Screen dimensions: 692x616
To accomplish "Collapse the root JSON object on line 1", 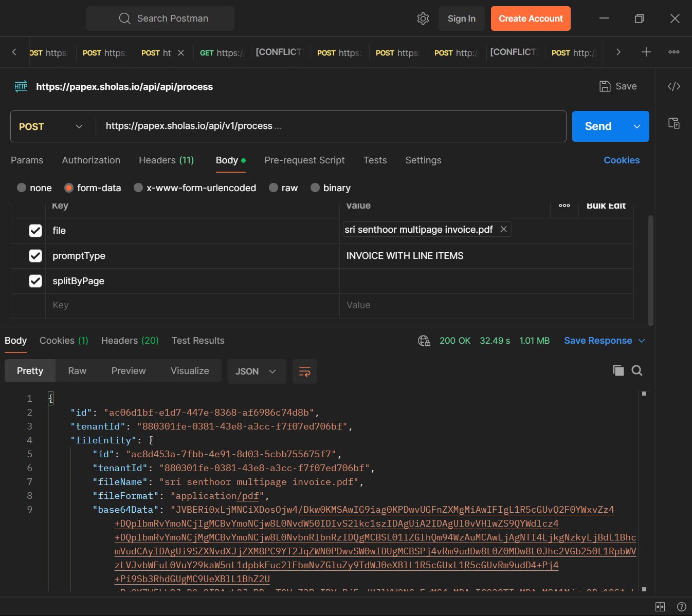I will coord(50,398).
